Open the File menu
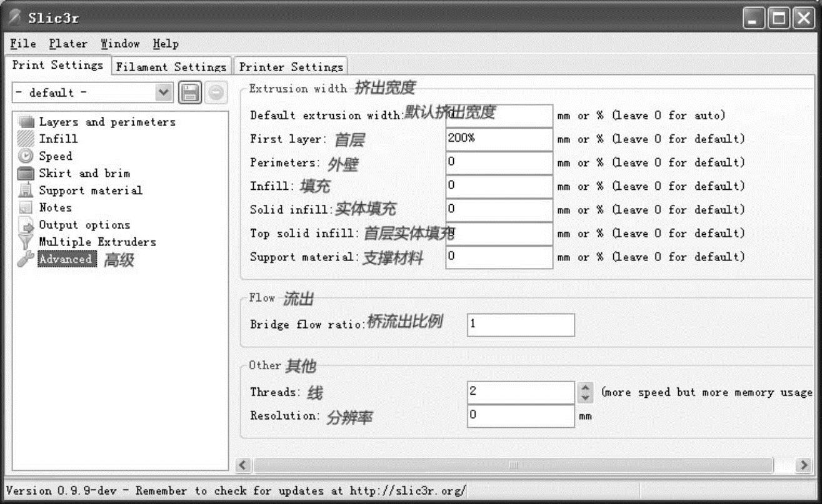Viewport: 822px width, 504px height. tap(23, 44)
